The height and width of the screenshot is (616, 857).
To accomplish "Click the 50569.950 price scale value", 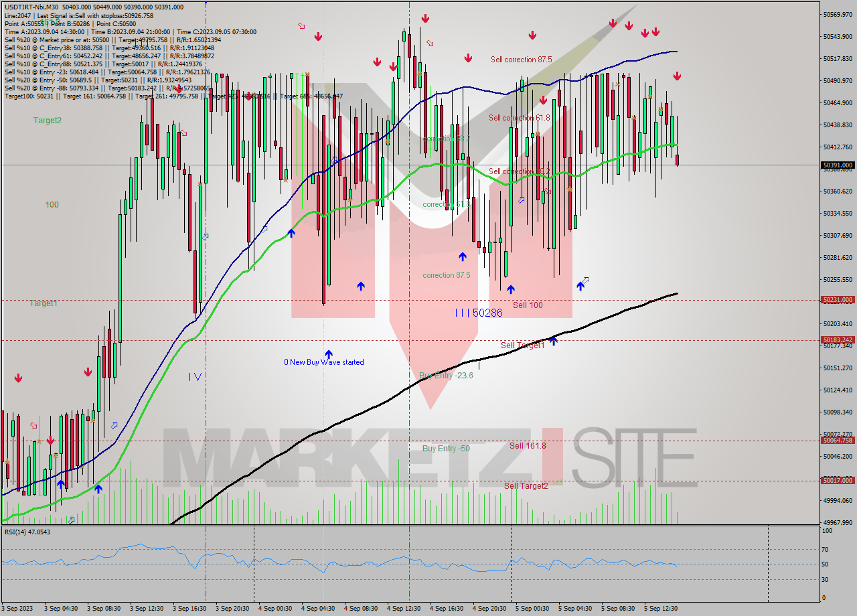I will click(838, 14).
